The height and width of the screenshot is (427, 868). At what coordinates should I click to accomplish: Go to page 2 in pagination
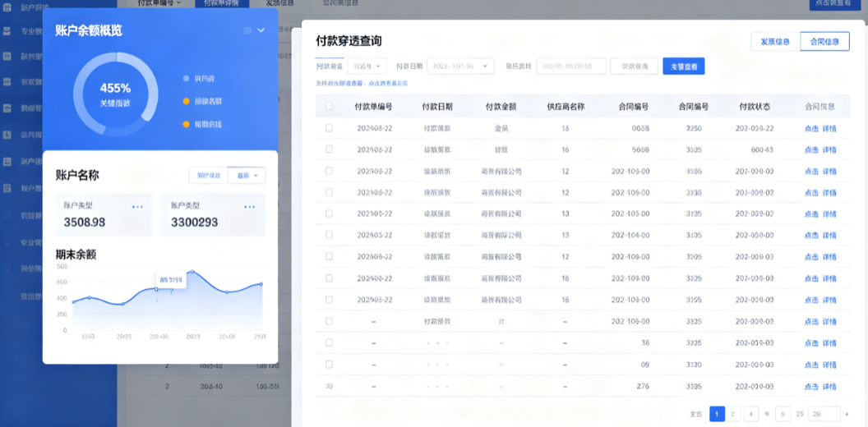pyautogui.click(x=733, y=414)
